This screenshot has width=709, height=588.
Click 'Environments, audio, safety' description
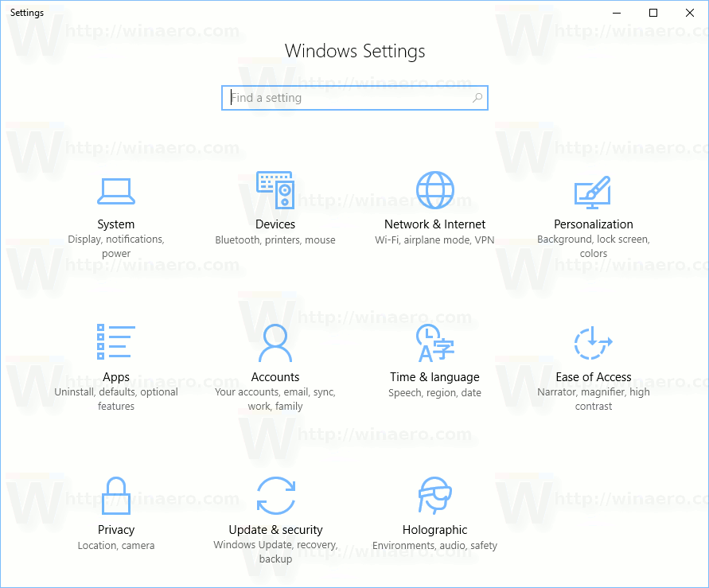pyautogui.click(x=435, y=546)
